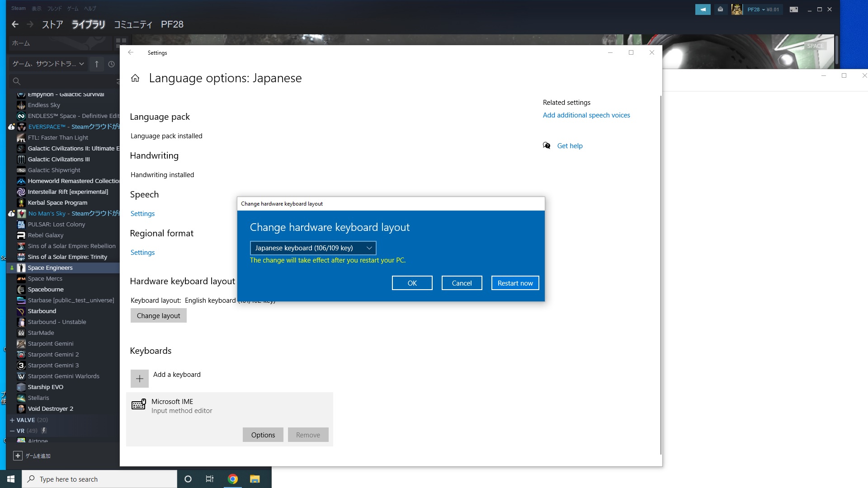Click Add additional speech voices link
Image resolution: width=868 pixels, height=488 pixels.
click(x=586, y=115)
